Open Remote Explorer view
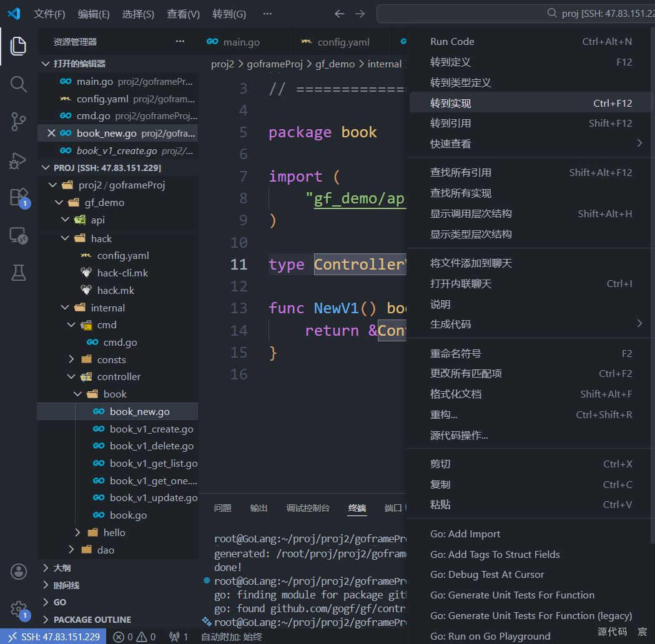 coord(18,236)
